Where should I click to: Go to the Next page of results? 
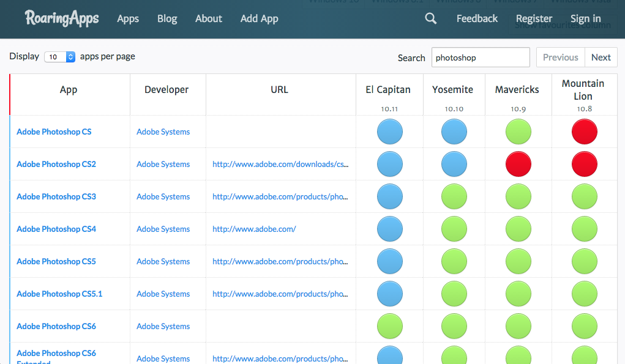click(x=601, y=58)
